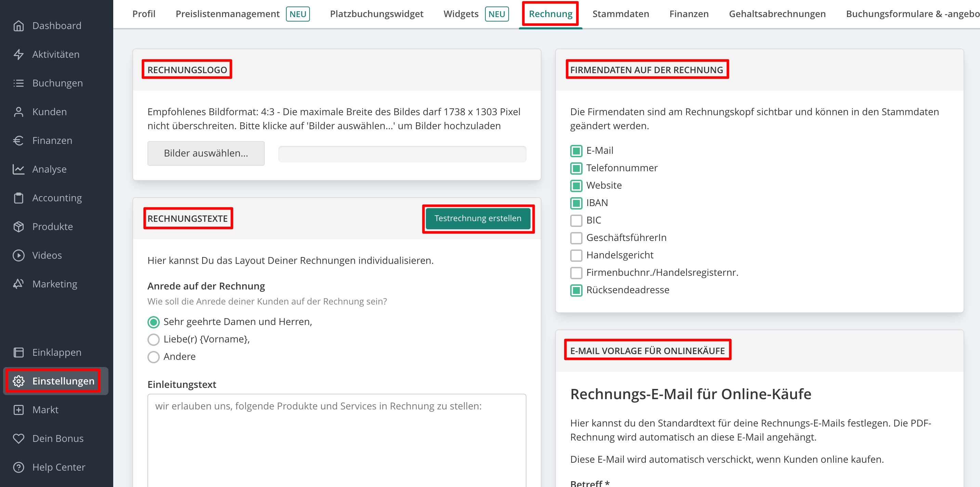Image resolution: width=980 pixels, height=487 pixels.
Task: Click the Buchungen list icon
Action: point(18,83)
